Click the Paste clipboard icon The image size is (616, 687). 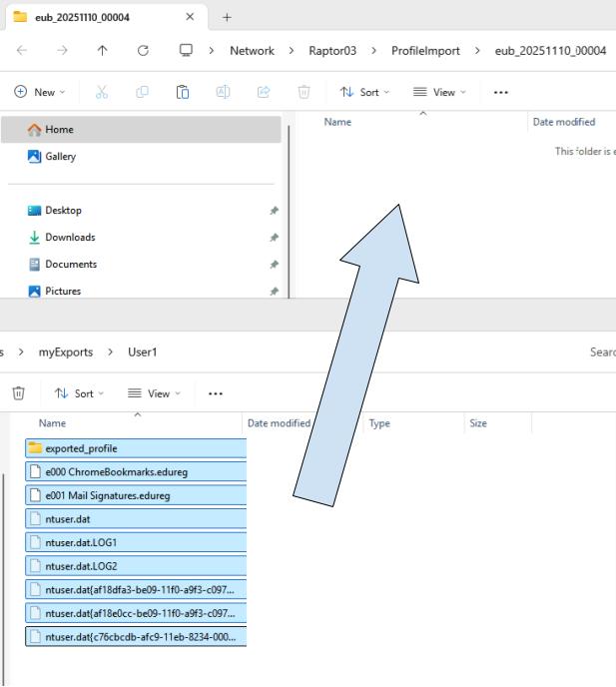pos(183,92)
